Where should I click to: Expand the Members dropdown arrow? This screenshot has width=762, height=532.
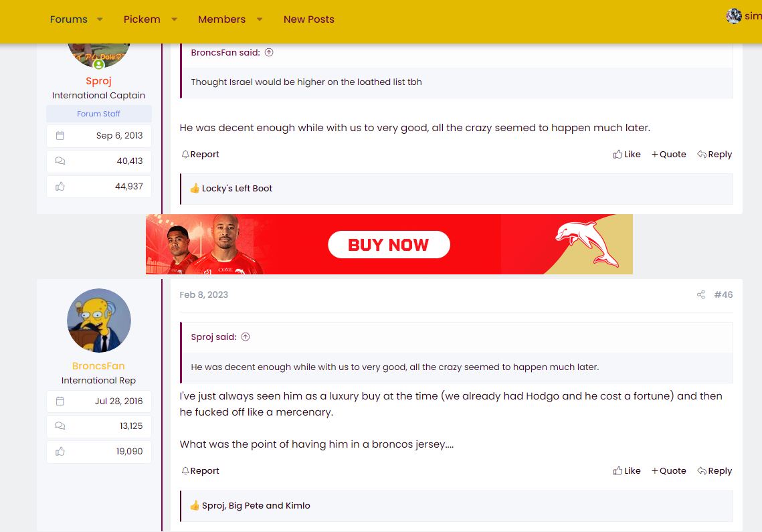pos(260,19)
